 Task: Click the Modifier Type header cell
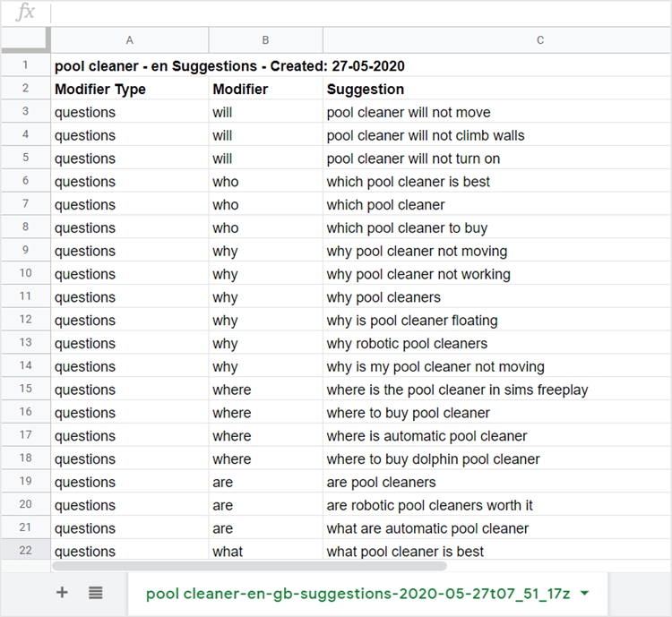pos(100,90)
